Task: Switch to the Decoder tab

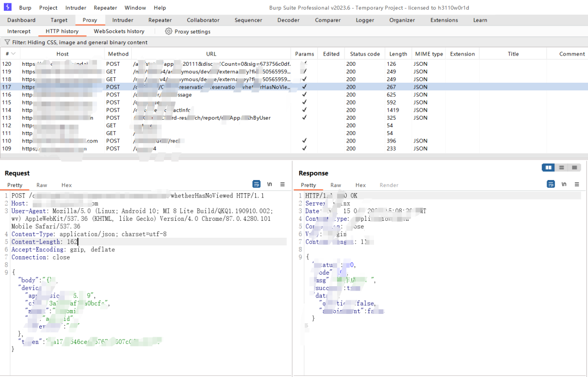Action: coord(289,20)
